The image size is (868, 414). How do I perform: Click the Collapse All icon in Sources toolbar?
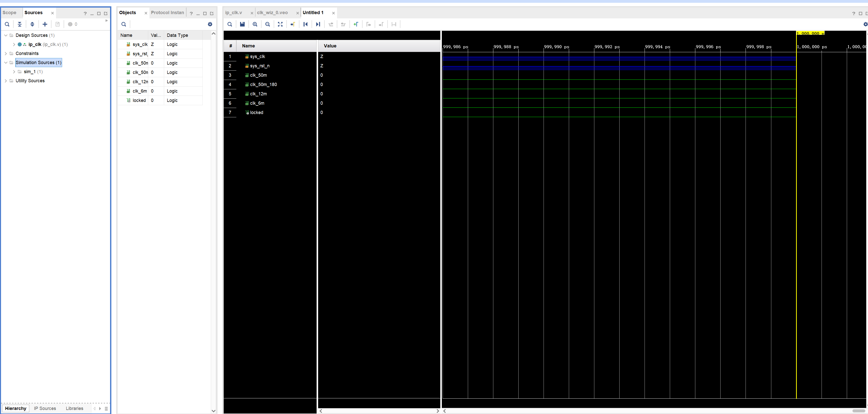point(19,24)
